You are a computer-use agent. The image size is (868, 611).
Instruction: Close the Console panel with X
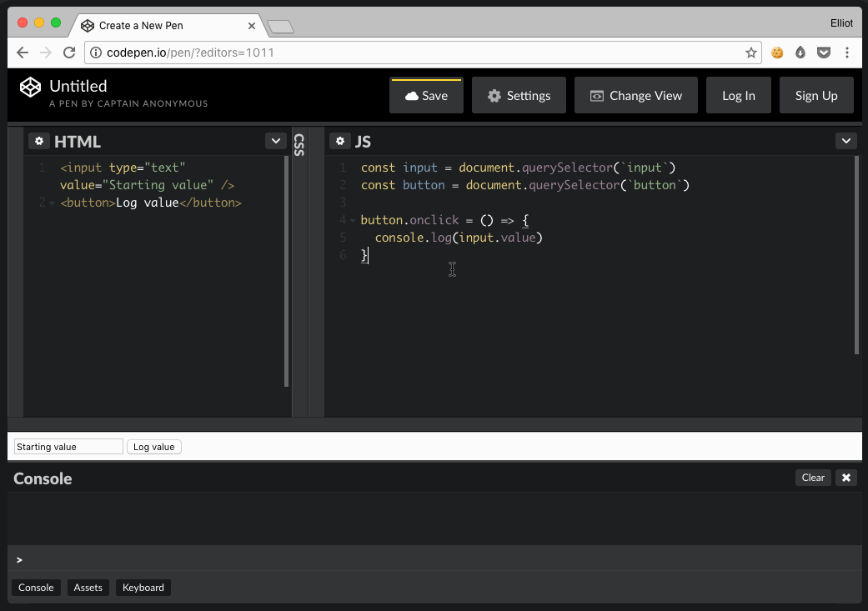846,478
